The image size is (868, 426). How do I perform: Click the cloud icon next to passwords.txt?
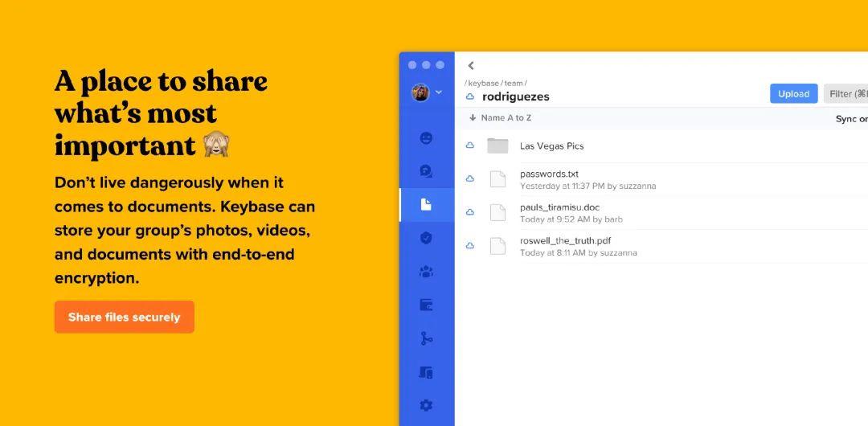pos(470,179)
